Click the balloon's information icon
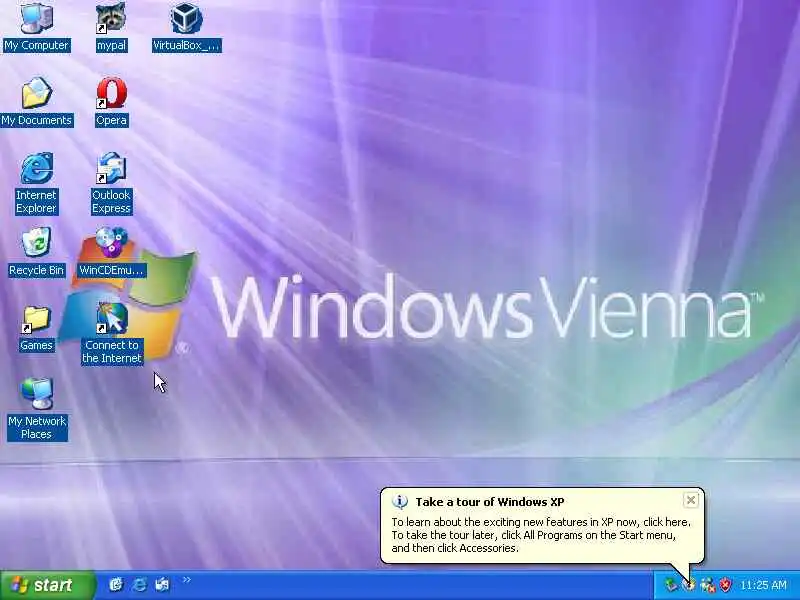This screenshot has width=800, height=600. pyautogui.click(x=399, y=502)
